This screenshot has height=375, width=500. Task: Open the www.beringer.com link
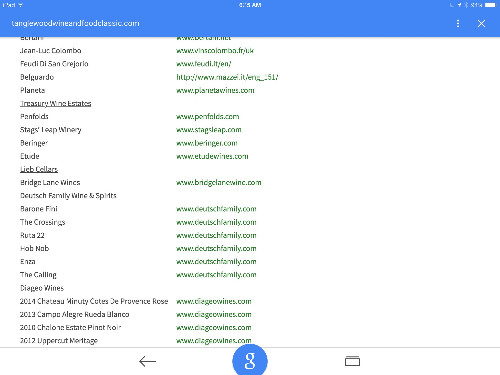207,143
